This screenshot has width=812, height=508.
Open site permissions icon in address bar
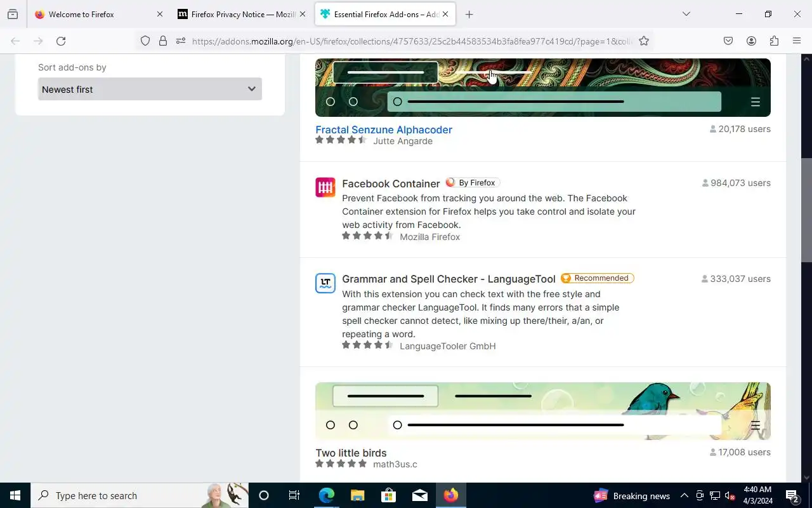[181, 41]
